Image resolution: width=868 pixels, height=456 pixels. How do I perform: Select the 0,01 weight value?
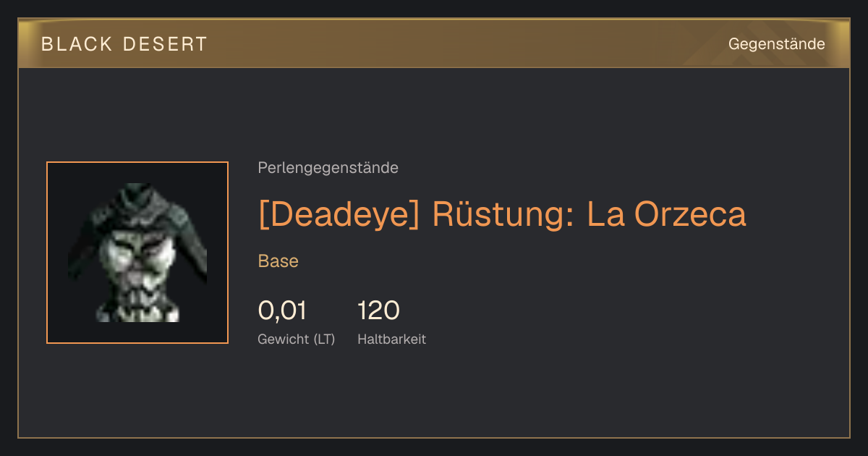282,311
